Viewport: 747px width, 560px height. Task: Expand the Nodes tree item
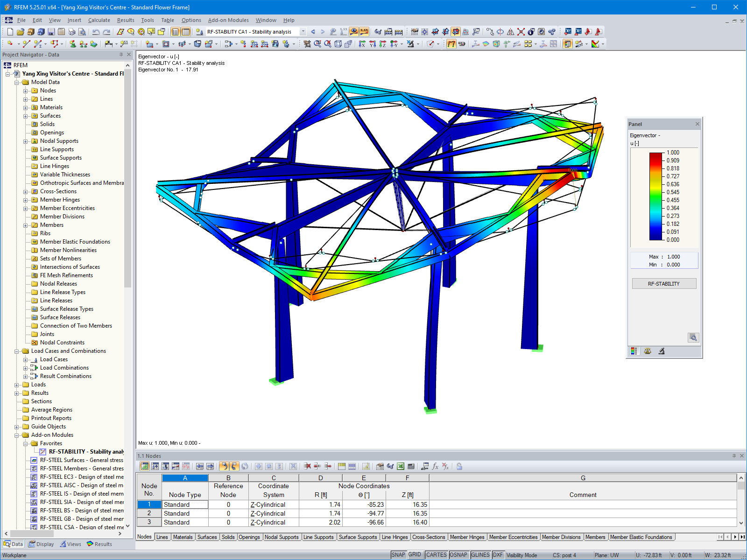(26, 91)
